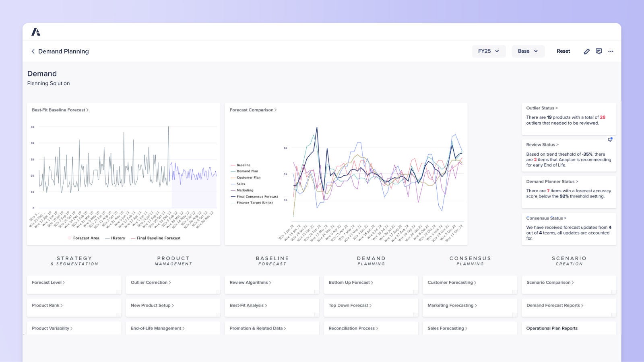Viewport: 644px width, 362px height.
Task: Open the more options ellipsis menu
Action: tap(611, 51)
